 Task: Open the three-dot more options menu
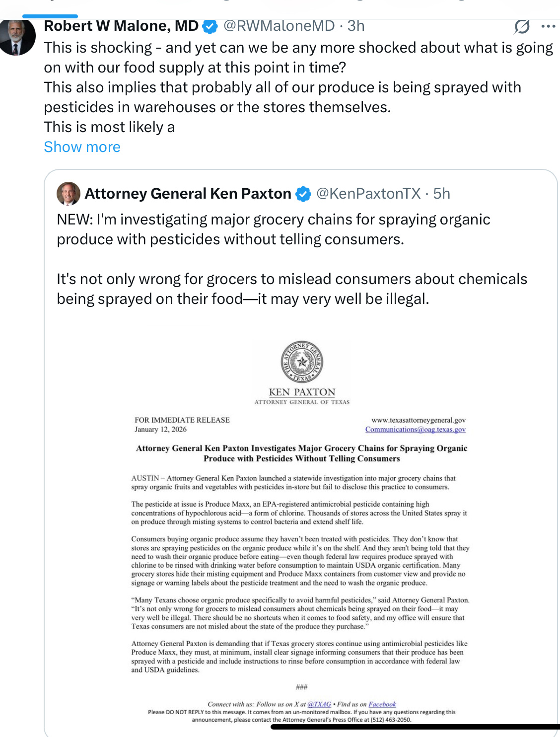click(x=548, y=26)
